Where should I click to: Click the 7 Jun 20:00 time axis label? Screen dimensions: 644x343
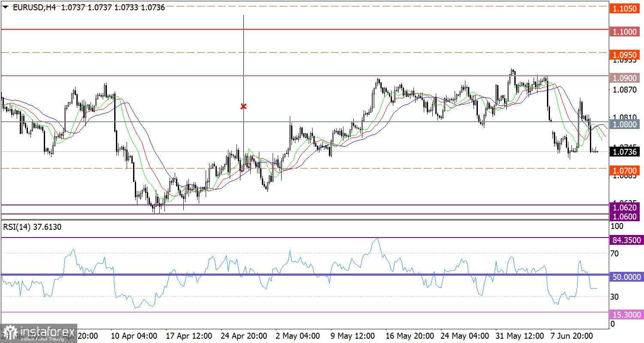pyautogui.click(x=571, y=335)
